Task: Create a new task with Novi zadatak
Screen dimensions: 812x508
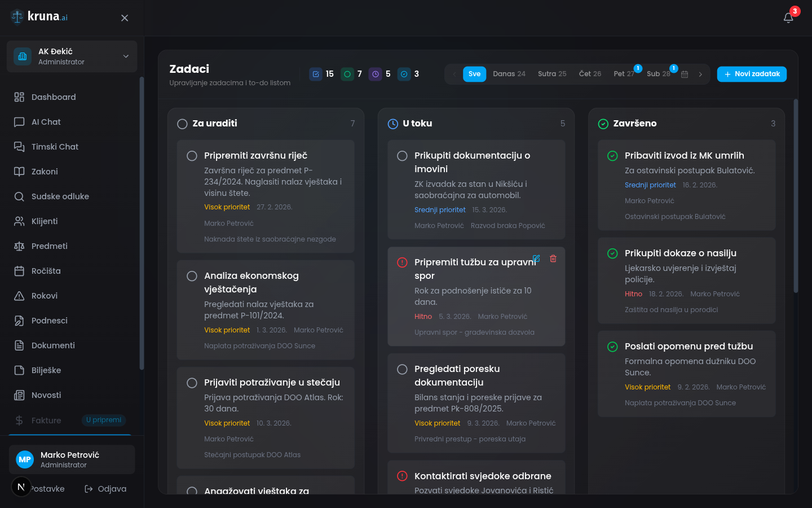Action: pyautogui.click(x=752, y=74)
